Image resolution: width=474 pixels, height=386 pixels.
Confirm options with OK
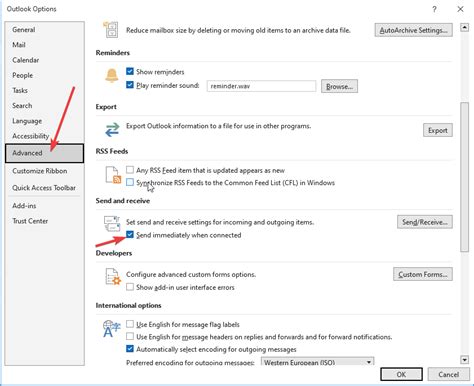pyautogui.click(x=401, y=374)
